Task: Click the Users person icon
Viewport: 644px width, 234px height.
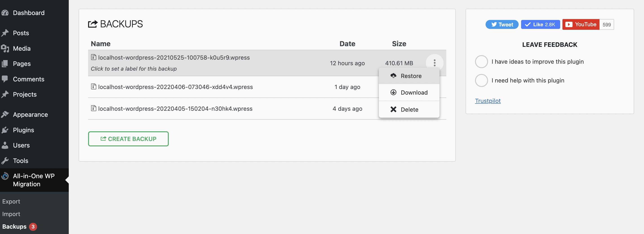Action: coord(5,145)
